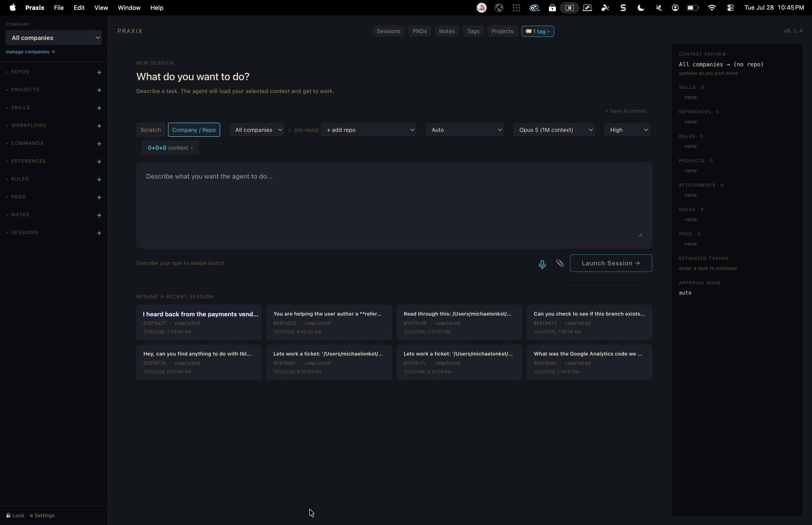Open Wi-Fi status in menu bar
The height and width of the screenshot is (525, 812).
click(x=712, y=8)
